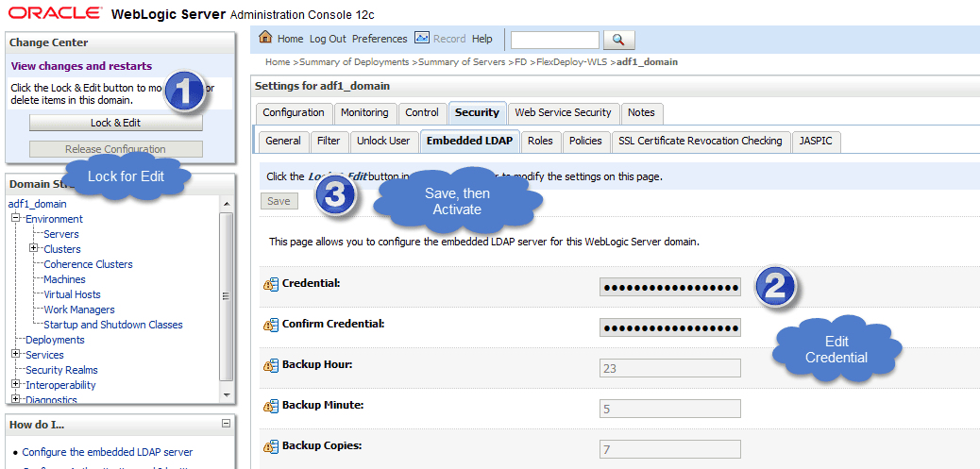Open Startup and Shutdown Classes item

pyautogui.click(x=113, y=325)
